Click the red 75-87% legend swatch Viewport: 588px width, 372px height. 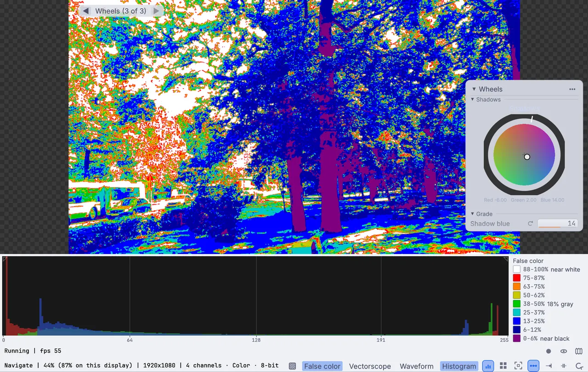(x=517, y=278)
